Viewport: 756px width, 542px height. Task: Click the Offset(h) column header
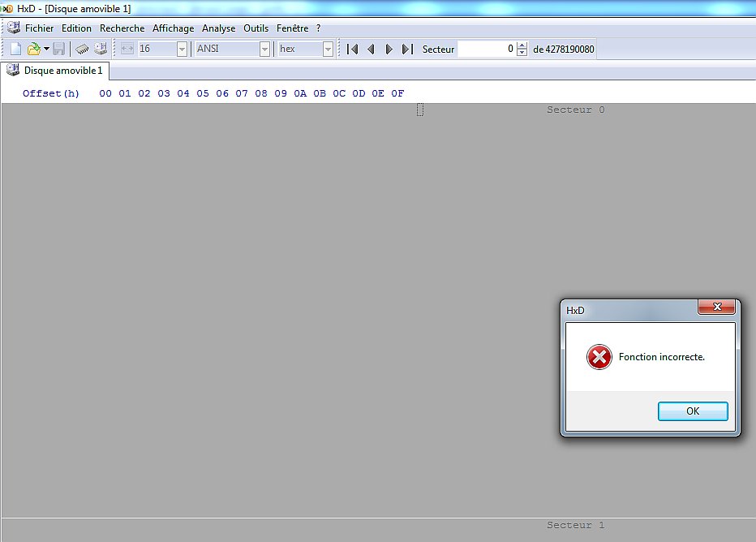pyautogui.click(x=50, y=93)
